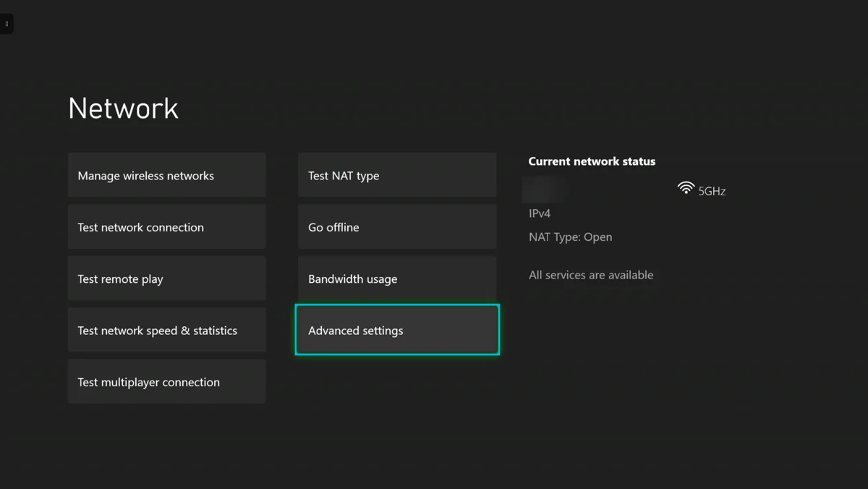Start Test remote play

click(167, 278)
